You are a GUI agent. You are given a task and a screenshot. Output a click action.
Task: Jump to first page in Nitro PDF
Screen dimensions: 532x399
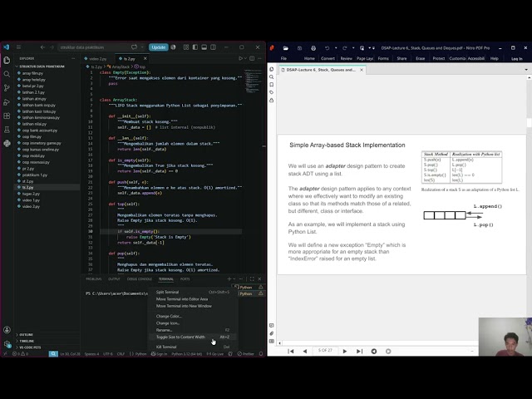(290, 351)
